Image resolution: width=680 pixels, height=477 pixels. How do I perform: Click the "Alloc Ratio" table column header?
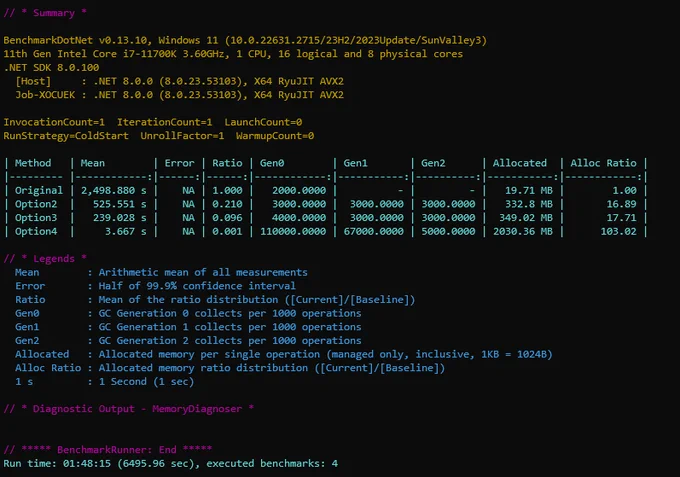(x=603, y=163)
